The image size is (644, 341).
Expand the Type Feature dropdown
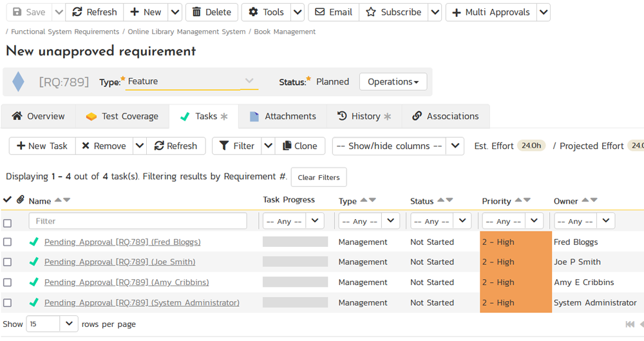249,81
